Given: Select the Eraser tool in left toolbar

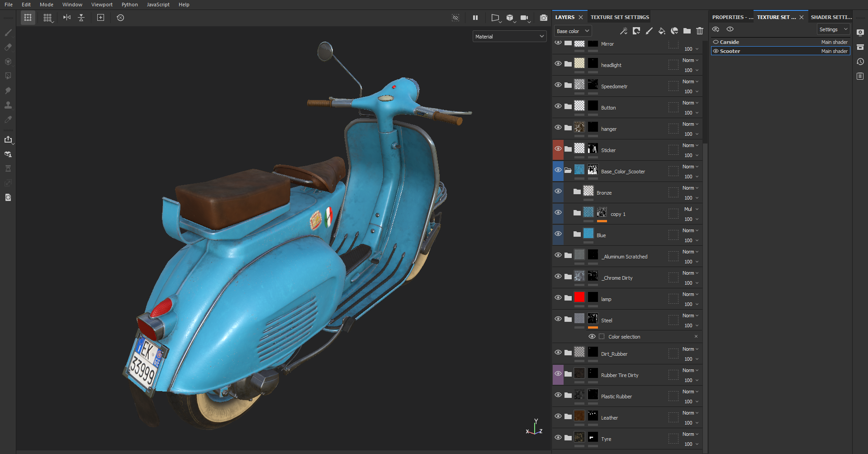Looking at the screenshot, I should (8, 47).
